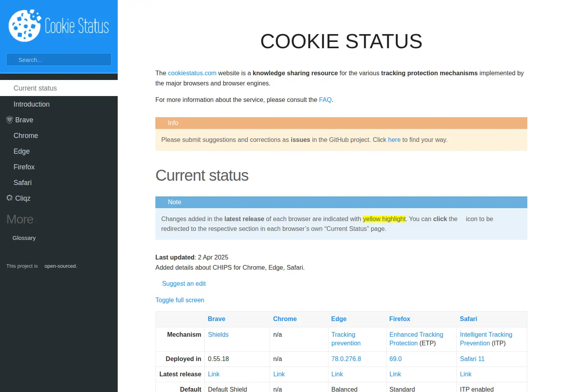The image size is (565, 392).
Task: Click the Safari column header link
Action: tap(468, 319)
